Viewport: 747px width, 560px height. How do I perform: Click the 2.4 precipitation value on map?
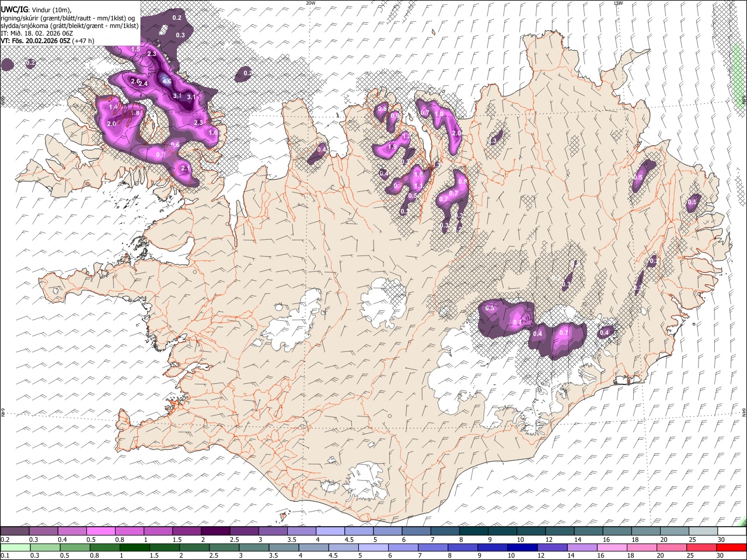pos(144,85)
